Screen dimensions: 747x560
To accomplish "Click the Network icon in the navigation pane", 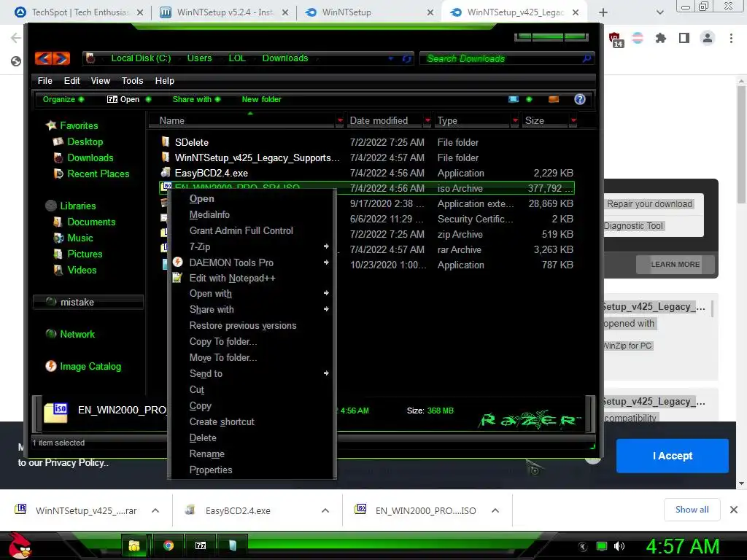I will tap(51, 334).
